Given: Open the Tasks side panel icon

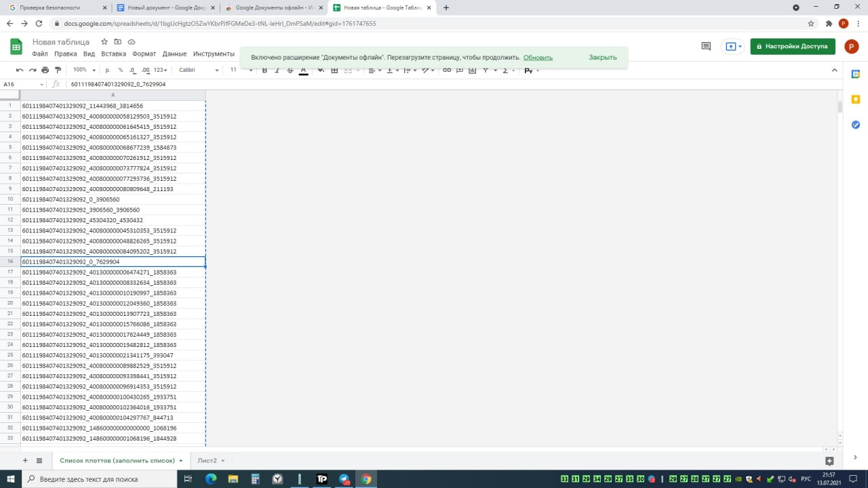Looking at the screenshot, I should coord(856,125).
